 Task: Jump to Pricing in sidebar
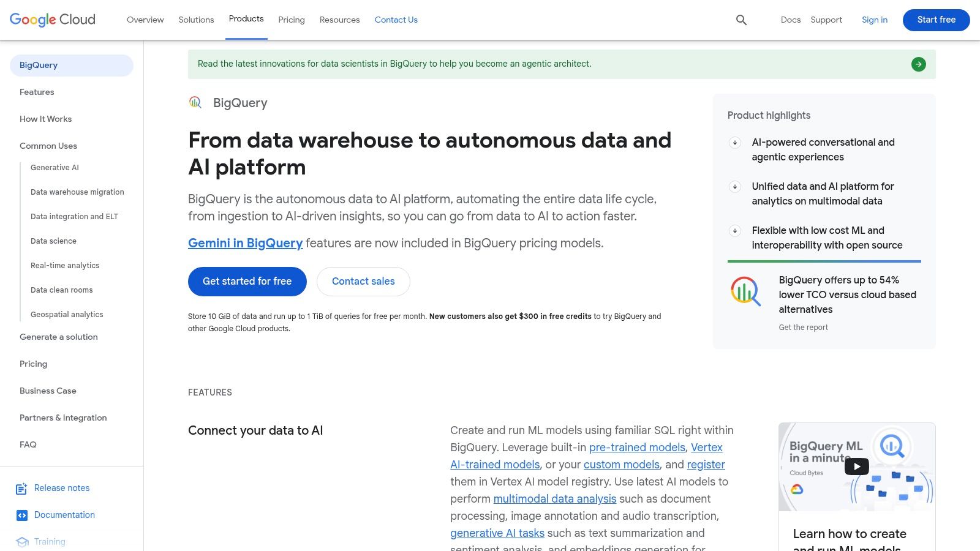pyautogui.click(x=33, y=364)
